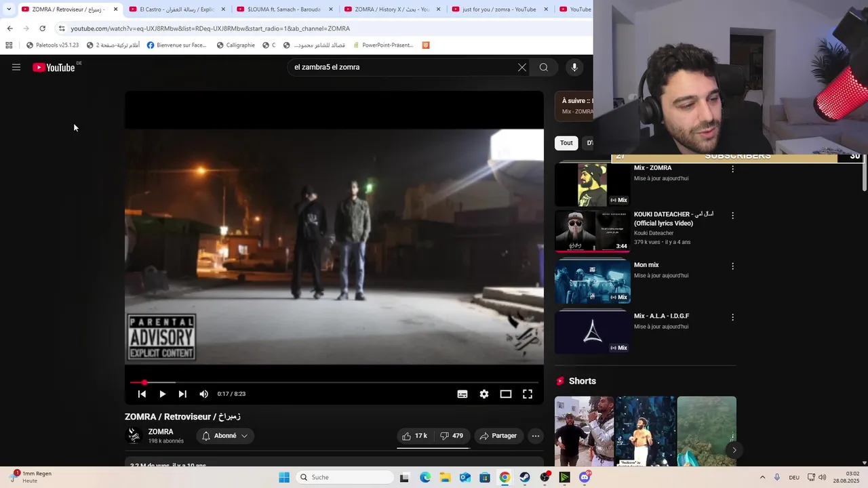This screenshot has height=488, width=868.
Task: Go back in browser history
Action: [x=9, y=28]
